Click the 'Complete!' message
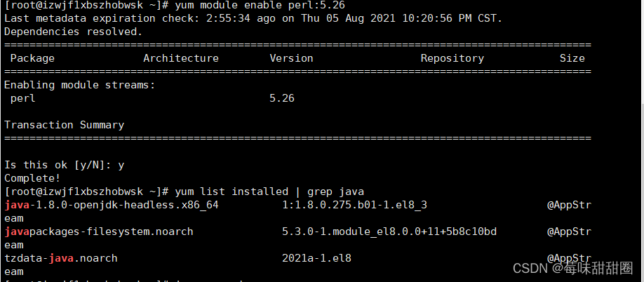The image size is (644, 282). click(32, 179)
